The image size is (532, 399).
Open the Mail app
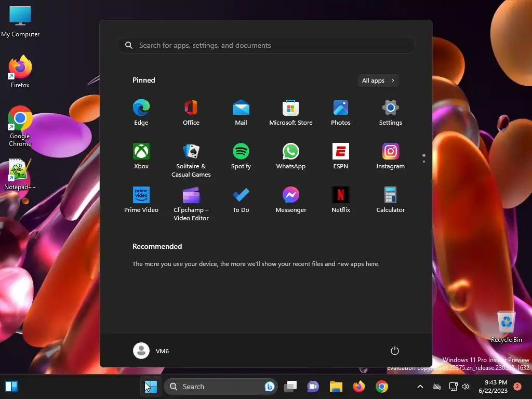click(241, 113)
